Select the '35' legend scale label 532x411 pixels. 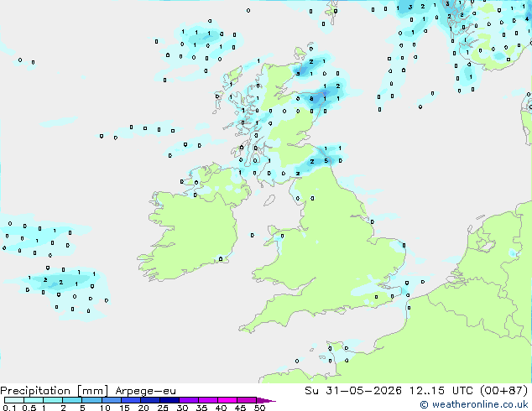click(x=201, y=408)
